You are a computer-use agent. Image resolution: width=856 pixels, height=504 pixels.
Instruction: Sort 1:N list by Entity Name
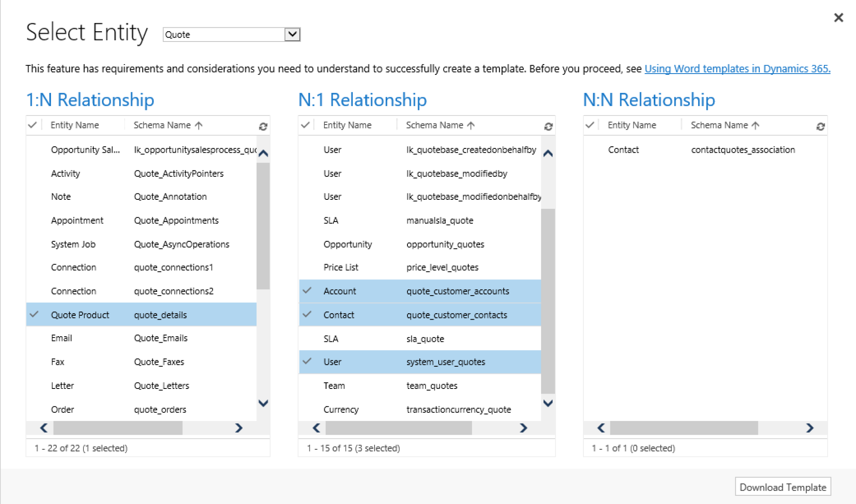coord(74,125)
